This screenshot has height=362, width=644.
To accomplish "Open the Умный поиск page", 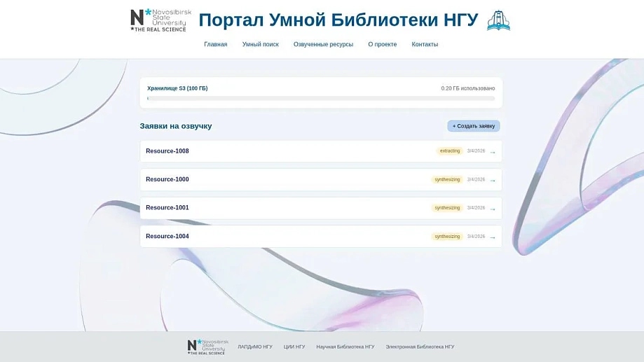I will pos(261,44).
